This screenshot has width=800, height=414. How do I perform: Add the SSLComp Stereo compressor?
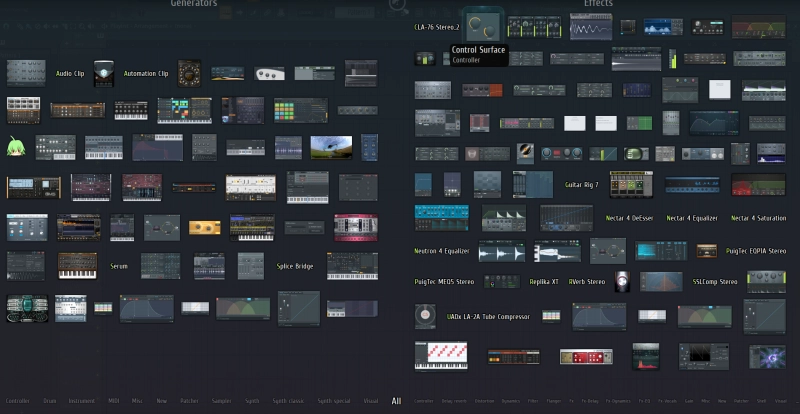(x=714, y=282)
